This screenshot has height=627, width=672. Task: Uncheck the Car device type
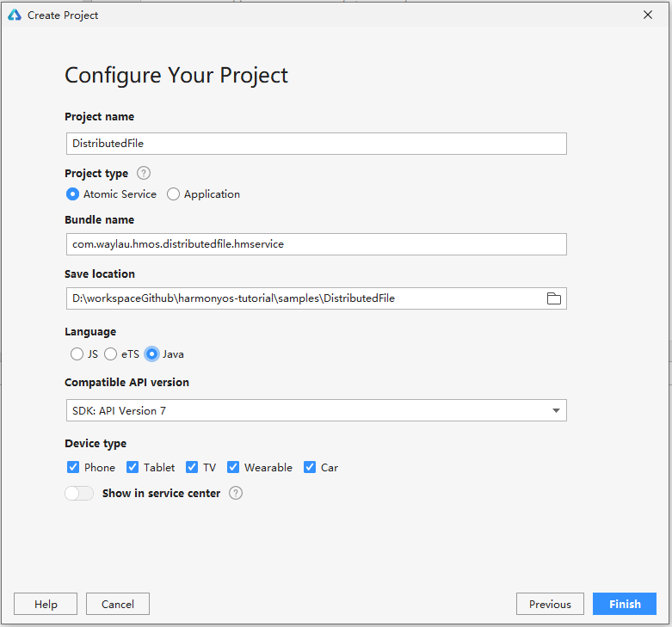(x=310, y=467)
